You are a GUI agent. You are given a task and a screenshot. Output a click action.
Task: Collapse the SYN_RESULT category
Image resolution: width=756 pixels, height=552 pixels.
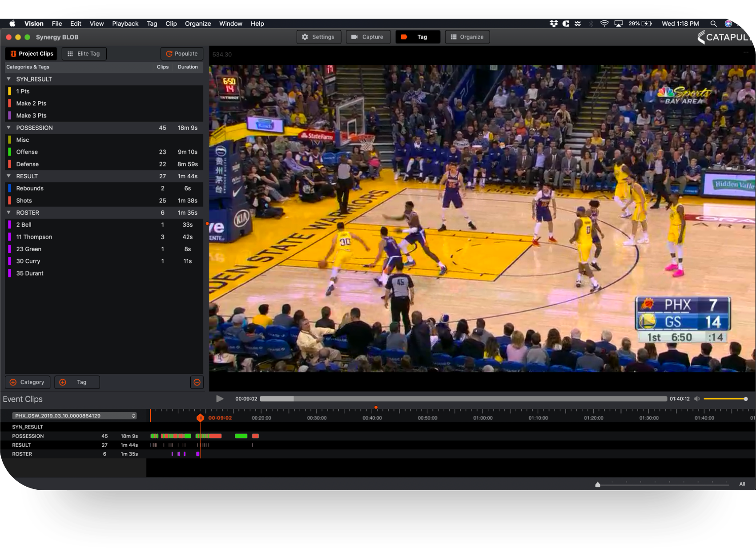8,79
